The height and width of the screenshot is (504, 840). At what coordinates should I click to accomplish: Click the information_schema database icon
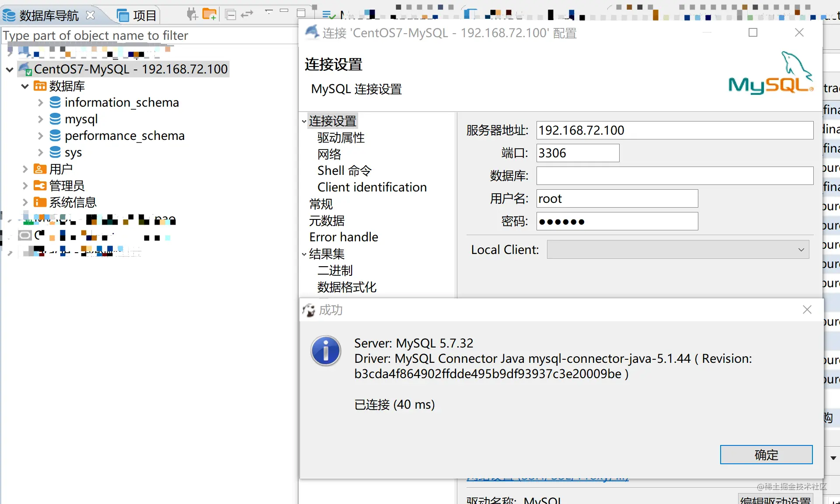[55, 102]
